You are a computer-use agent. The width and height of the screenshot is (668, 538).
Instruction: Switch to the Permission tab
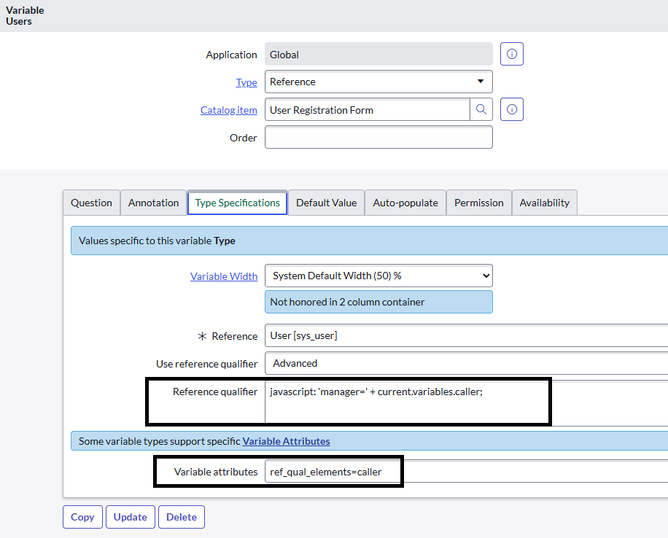pyautogui.click(x=478, y=203)
